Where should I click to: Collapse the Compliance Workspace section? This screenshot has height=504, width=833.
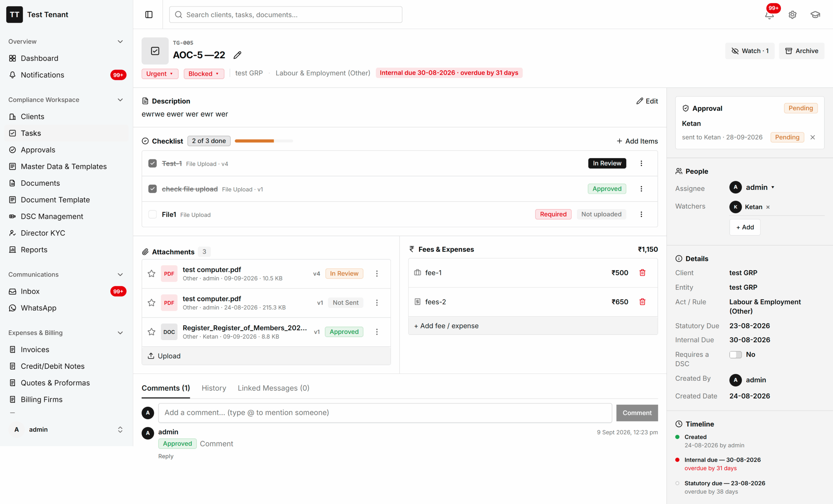click(120, 99)
